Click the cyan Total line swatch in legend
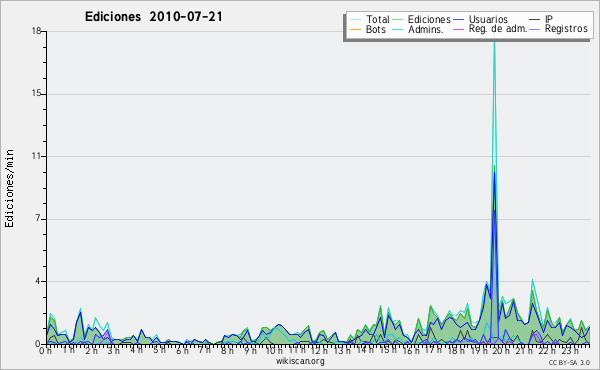600x370 pixels. (x=355, y=20)
